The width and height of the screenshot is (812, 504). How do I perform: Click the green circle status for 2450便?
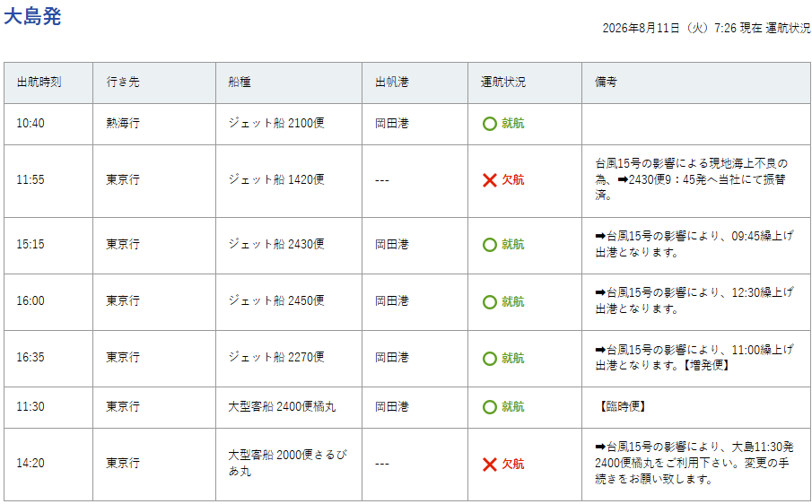tap(489, 302)
